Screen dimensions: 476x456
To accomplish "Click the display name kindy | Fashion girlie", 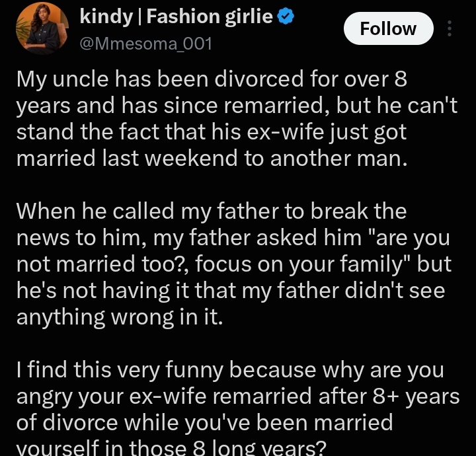I will [x=176, y=17].
